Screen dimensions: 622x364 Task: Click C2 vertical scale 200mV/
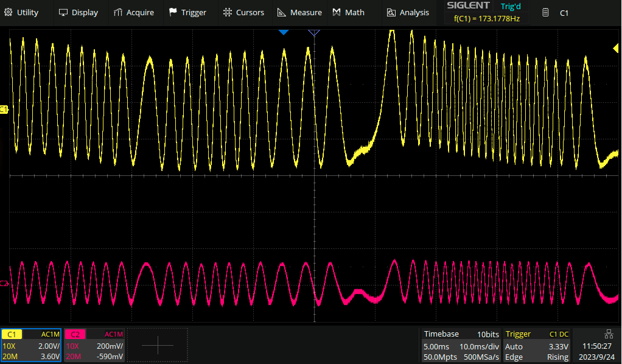point(110,346)
